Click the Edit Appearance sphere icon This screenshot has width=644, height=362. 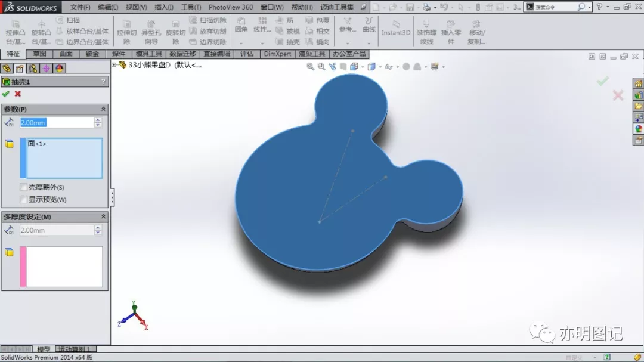(x=406, y=67)
